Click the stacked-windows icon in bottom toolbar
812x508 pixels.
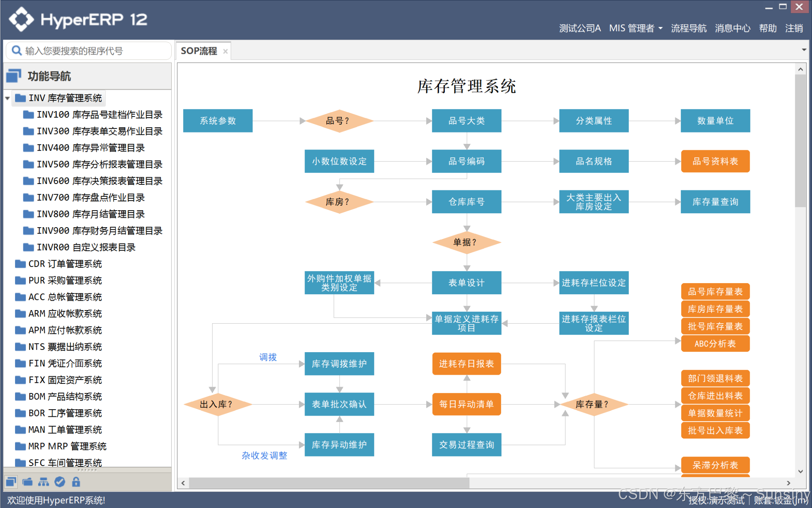point(11,482)
